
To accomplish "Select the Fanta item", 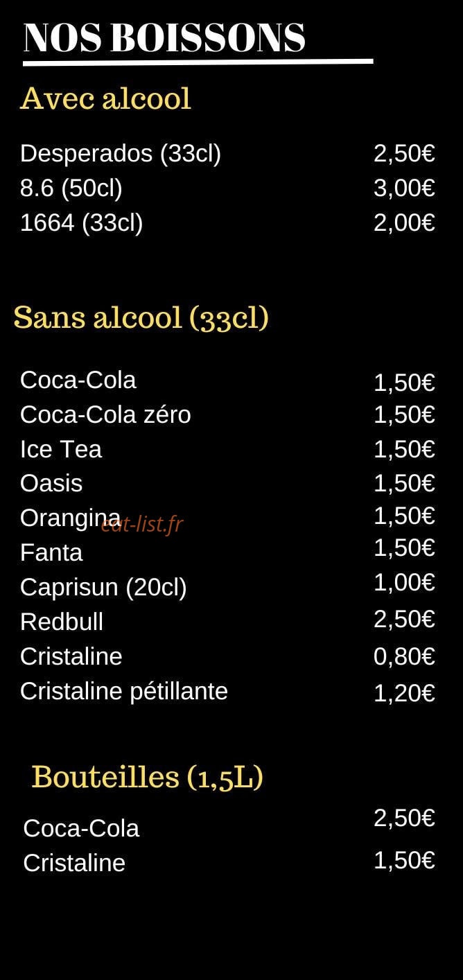I will point(51,552).
